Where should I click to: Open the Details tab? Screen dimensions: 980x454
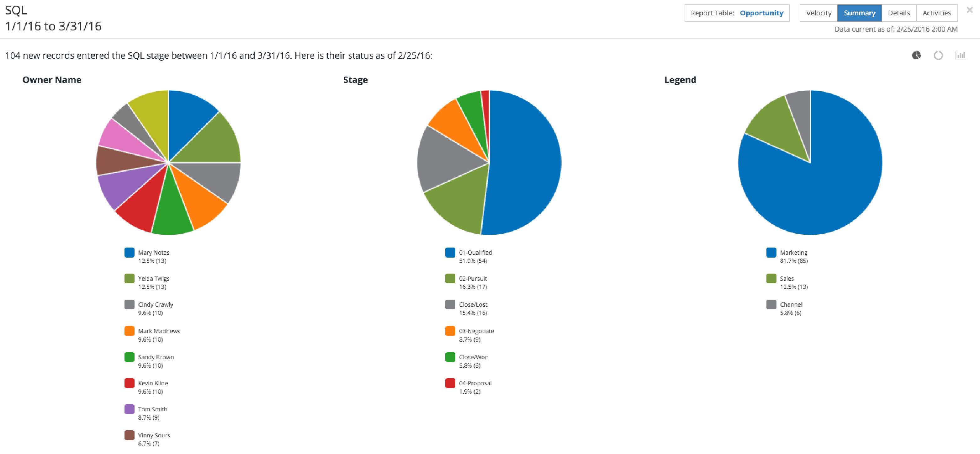898,13
